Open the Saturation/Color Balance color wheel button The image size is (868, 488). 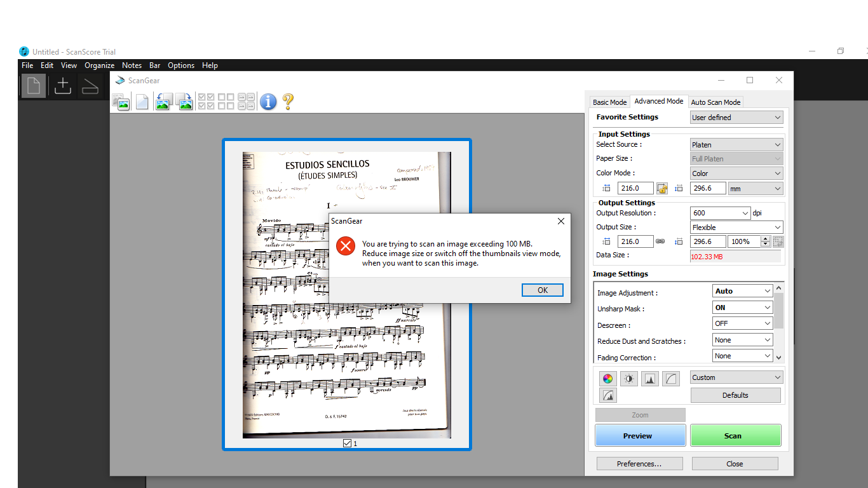coord(608,379)
